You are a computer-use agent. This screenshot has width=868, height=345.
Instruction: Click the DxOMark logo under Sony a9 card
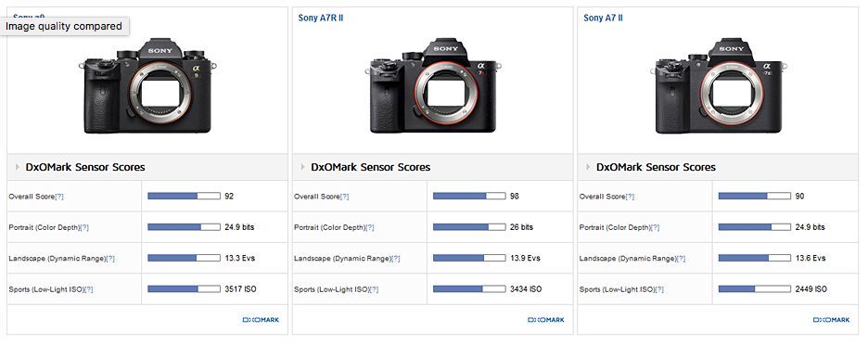pyautogui.click(x=261, y=320)
